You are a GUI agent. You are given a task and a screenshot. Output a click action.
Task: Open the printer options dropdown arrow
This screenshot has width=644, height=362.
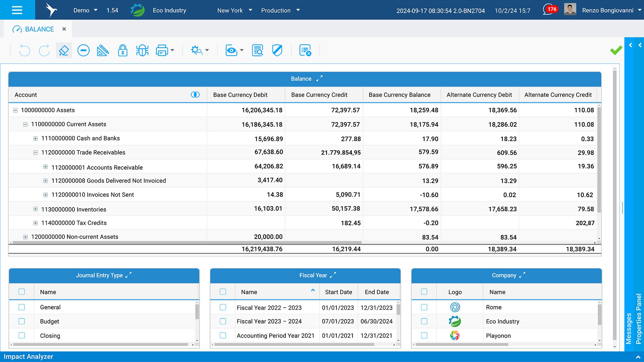pos(172,50)
